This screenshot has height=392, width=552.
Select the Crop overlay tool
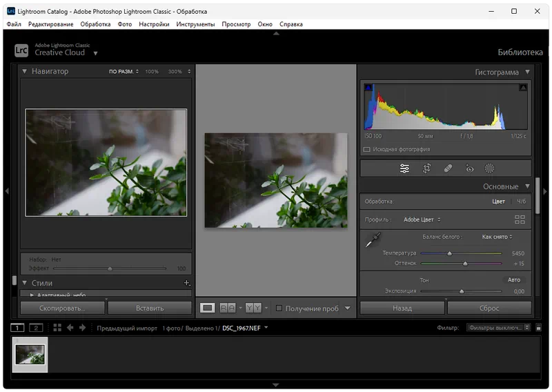tap(426, 168)
